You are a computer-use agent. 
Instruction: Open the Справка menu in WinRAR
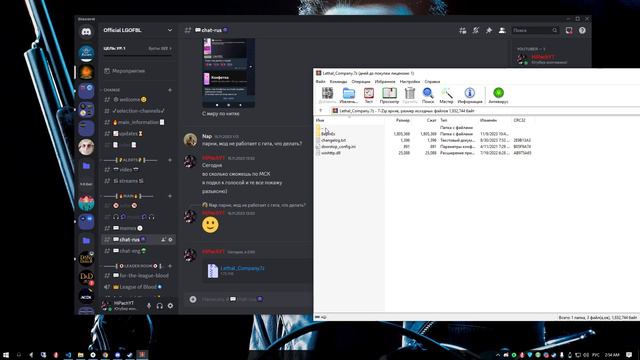432,82
